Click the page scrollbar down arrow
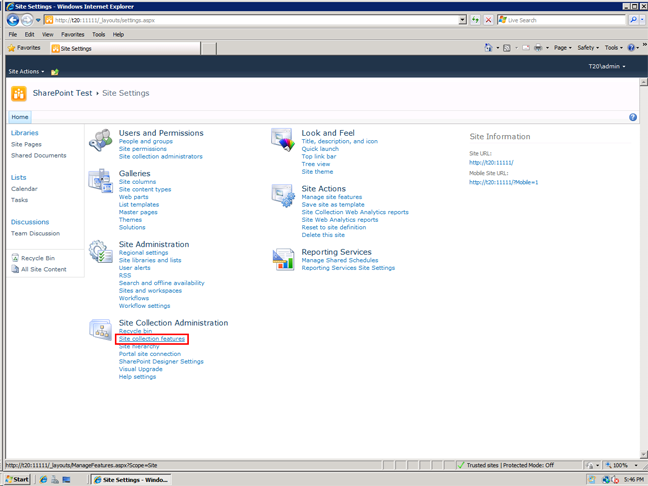The width and height of the screenshot is (648, 486). [x=643, y=455]
